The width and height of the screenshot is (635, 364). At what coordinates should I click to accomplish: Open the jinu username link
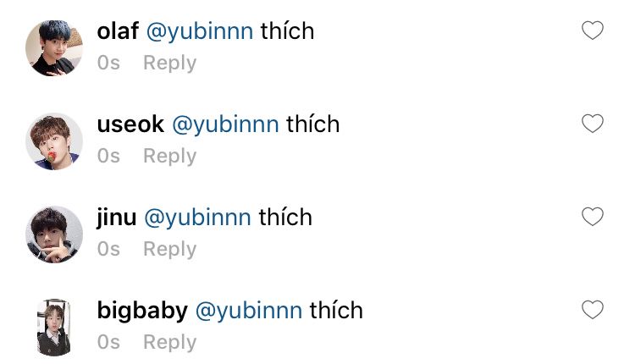point(116,218)
